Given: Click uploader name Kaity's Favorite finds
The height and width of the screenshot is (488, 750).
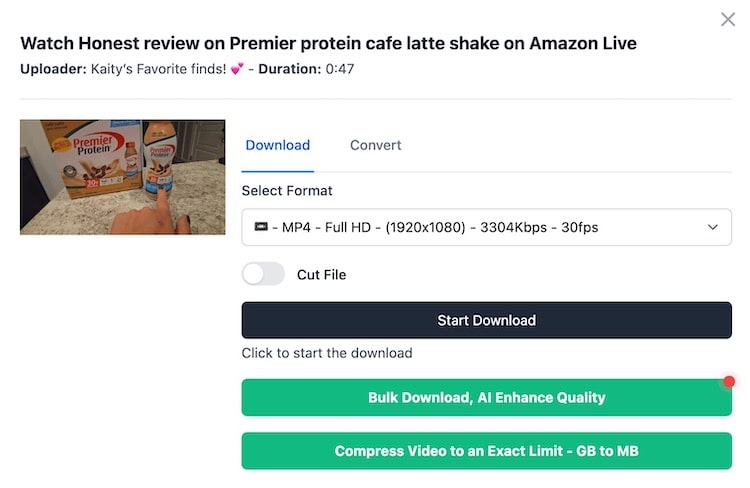Looking at the screenshot, I should pyautogui.click(x=158, y=69).
